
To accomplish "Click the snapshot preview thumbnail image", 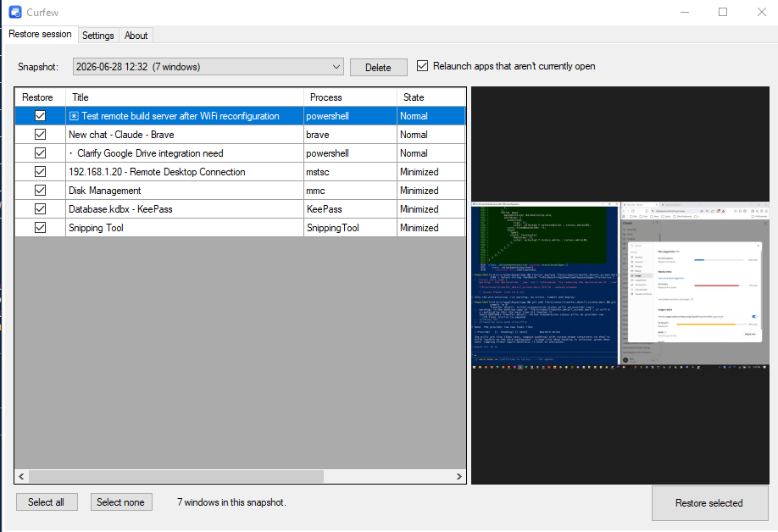I will coord(620,285).
